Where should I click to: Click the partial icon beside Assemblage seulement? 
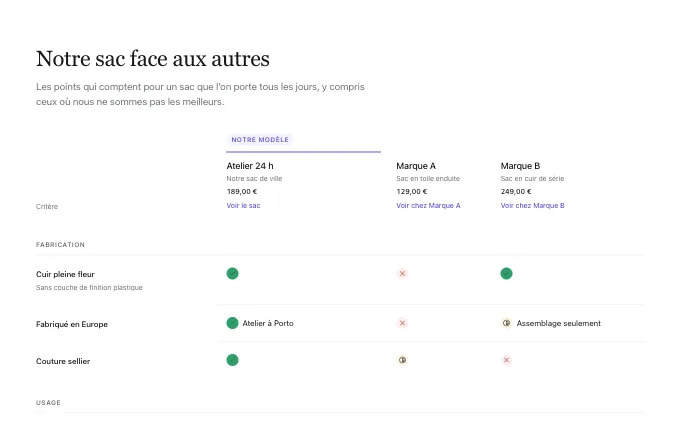point(507,323)
